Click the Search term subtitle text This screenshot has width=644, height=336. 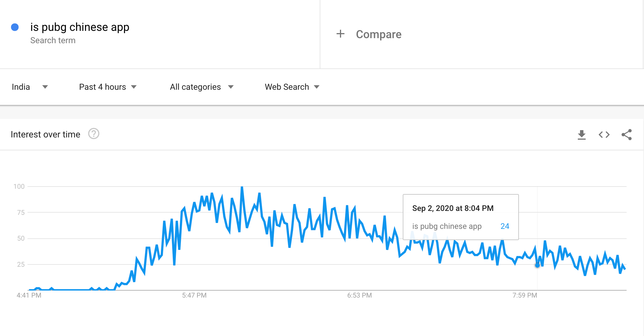(x=53, y=40)
